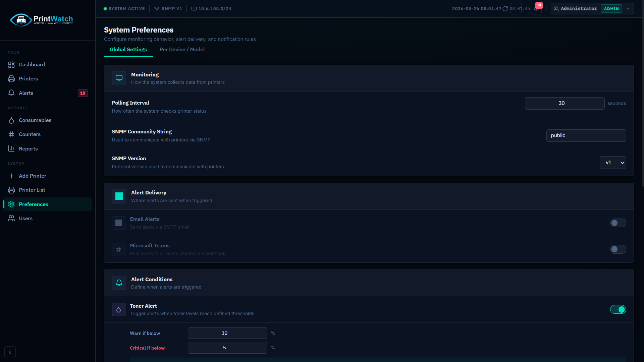The image size is (644, 362).
Task: Click the Add Printer plus icon
Action: 11,176
